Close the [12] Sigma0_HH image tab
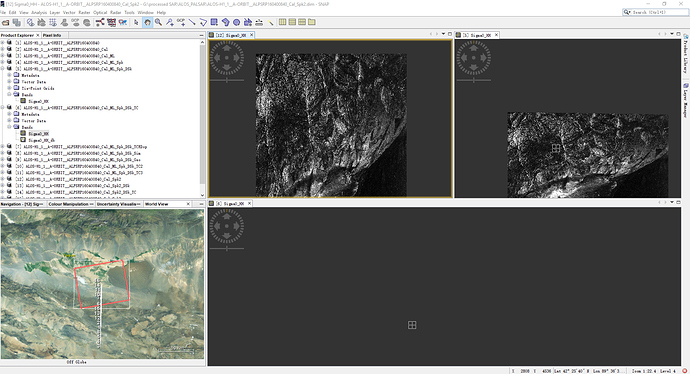 251,35
